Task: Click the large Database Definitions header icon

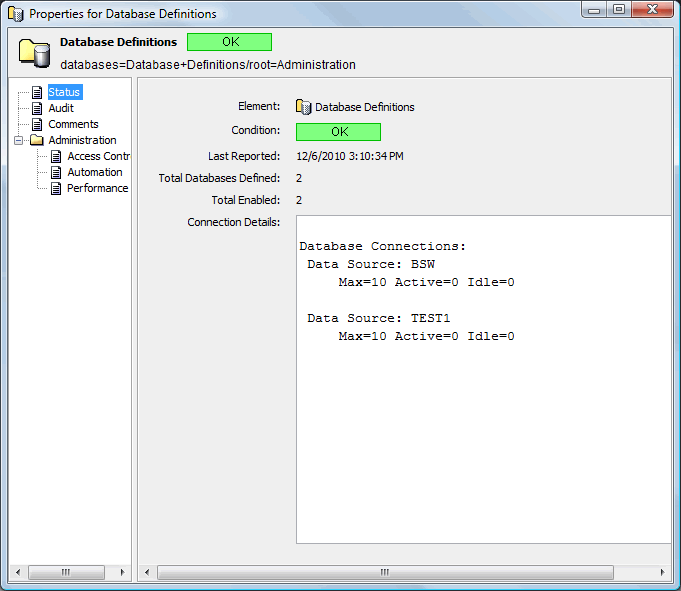Action: [x=34, y=53]
